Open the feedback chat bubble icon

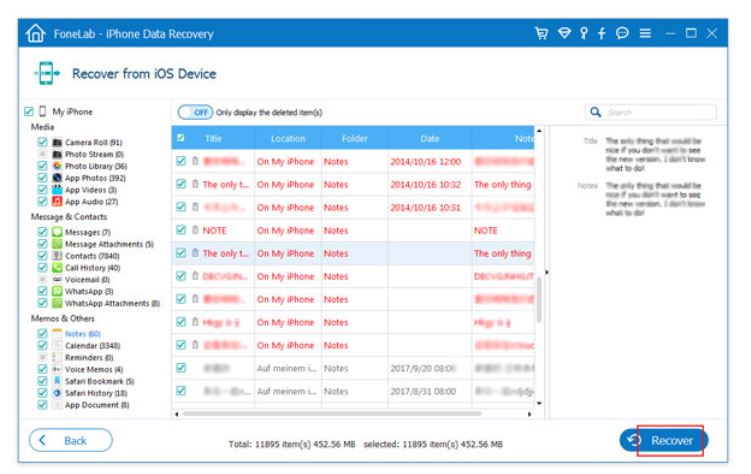click(x=622, y=33)
